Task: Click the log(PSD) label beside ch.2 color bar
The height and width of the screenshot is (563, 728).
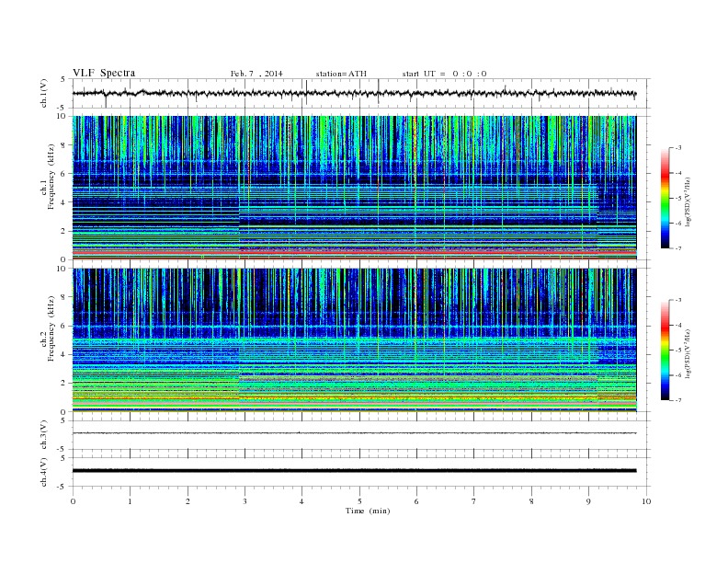Action: [688, 353]
